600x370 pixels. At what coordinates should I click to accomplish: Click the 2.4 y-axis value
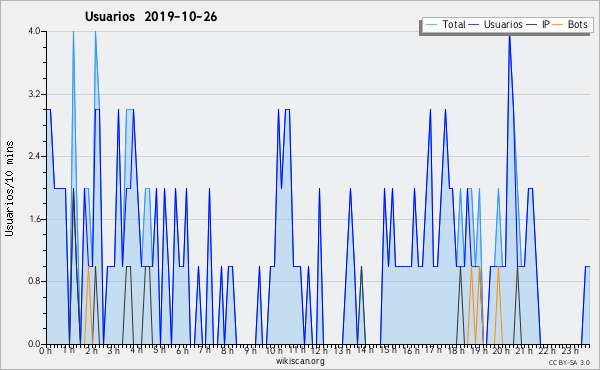(34, 156)
